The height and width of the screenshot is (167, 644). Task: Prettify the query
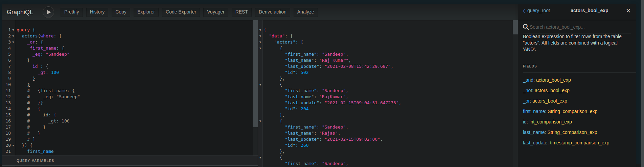click(72, 12)
